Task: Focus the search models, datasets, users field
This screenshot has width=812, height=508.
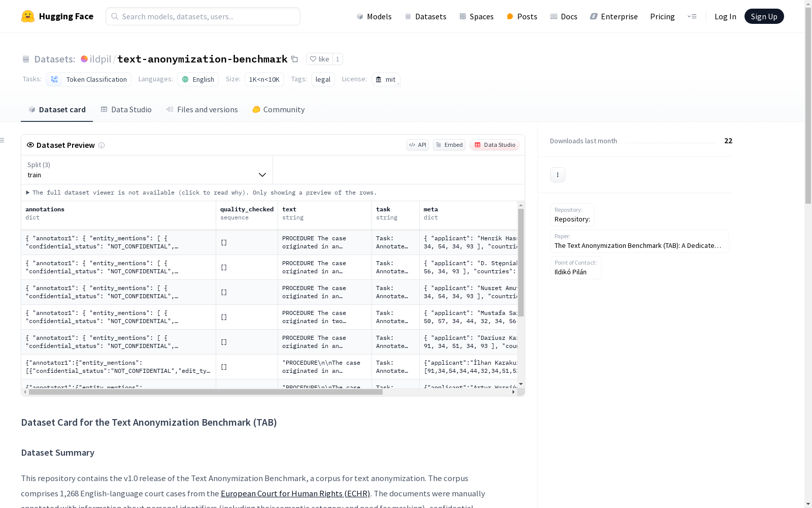Action: point(203,16)
